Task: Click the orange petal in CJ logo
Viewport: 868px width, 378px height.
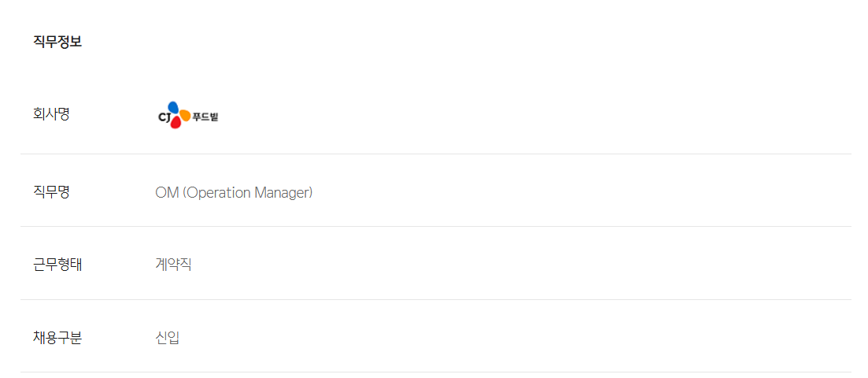Action: pos(185,115)
